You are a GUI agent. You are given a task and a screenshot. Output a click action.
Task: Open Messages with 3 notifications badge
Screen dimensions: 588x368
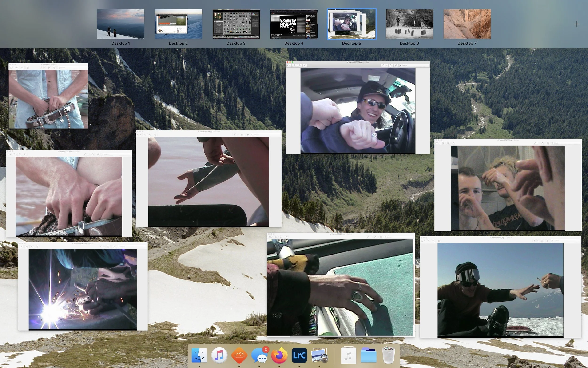tap(259, 355)
